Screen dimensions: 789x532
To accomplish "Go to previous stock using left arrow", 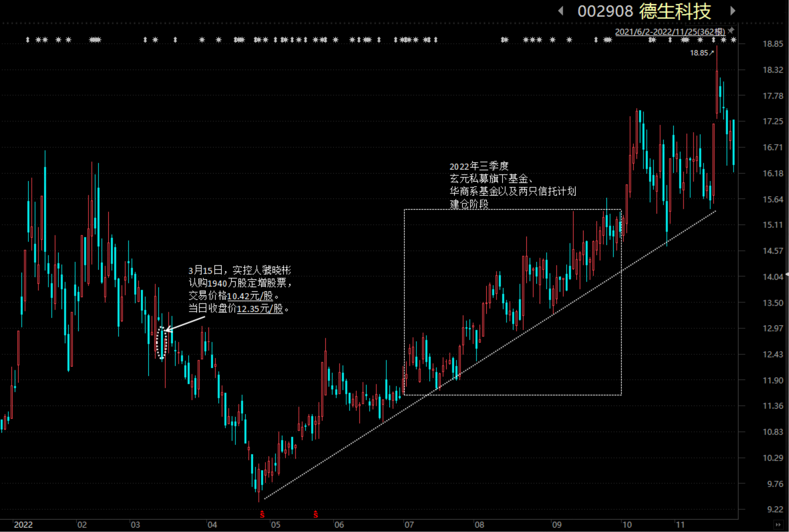I will click(561, 11).
